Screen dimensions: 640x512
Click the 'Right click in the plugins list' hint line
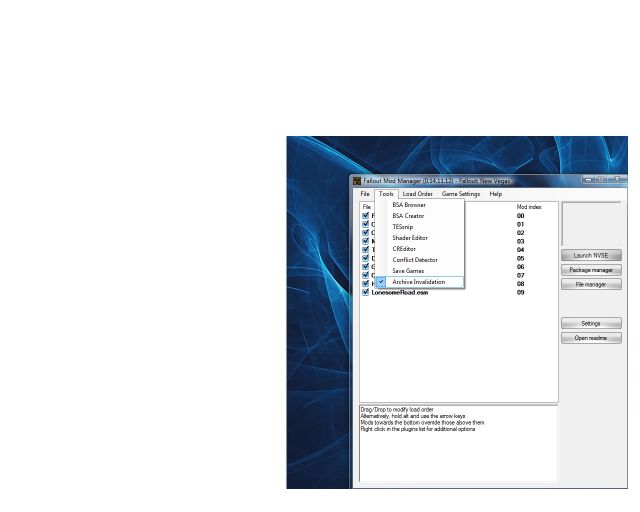point(418,429)
